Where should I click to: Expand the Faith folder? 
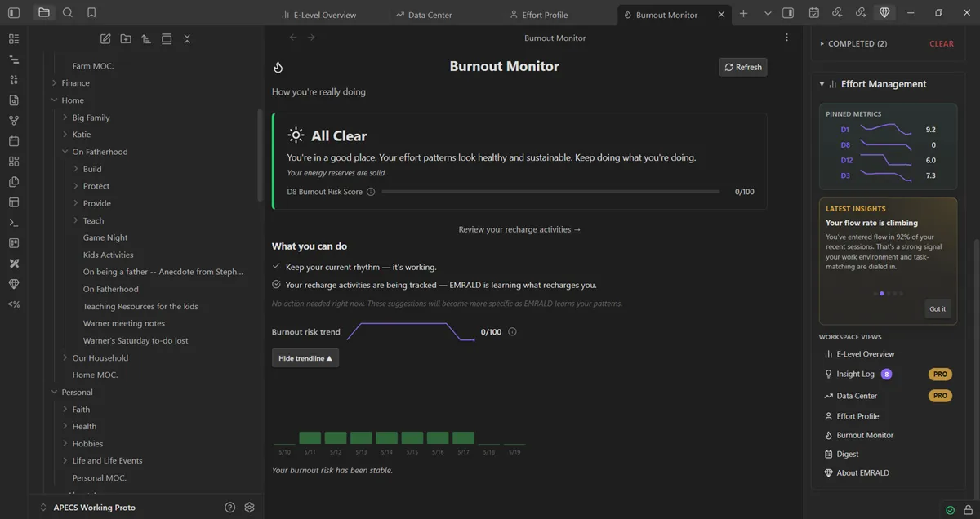[65, 410]
